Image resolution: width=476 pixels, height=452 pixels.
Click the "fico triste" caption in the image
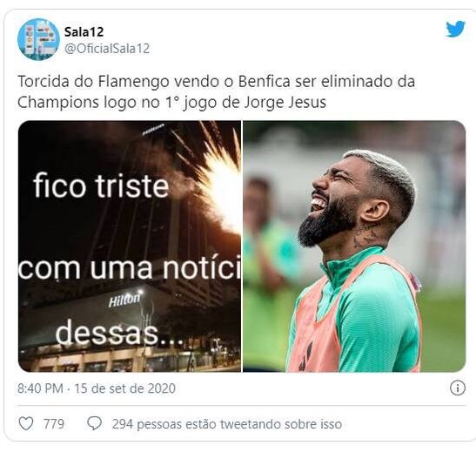(101, 185)
